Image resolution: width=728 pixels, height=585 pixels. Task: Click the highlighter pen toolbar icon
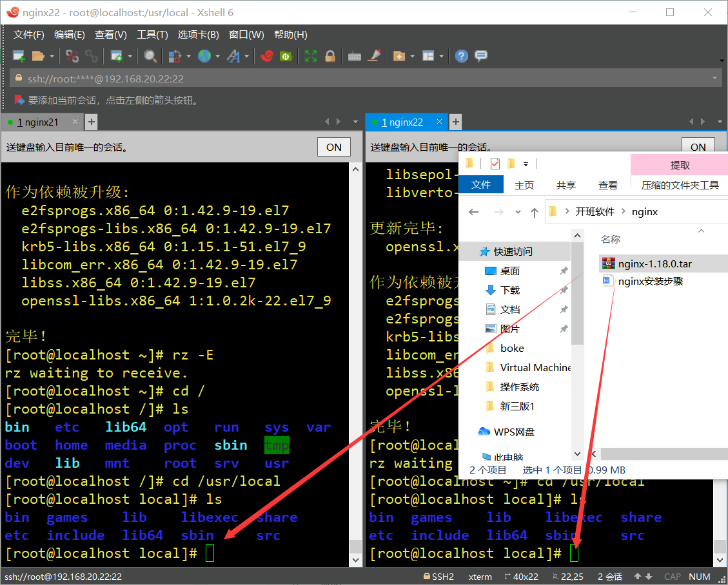tap(374, 56)
